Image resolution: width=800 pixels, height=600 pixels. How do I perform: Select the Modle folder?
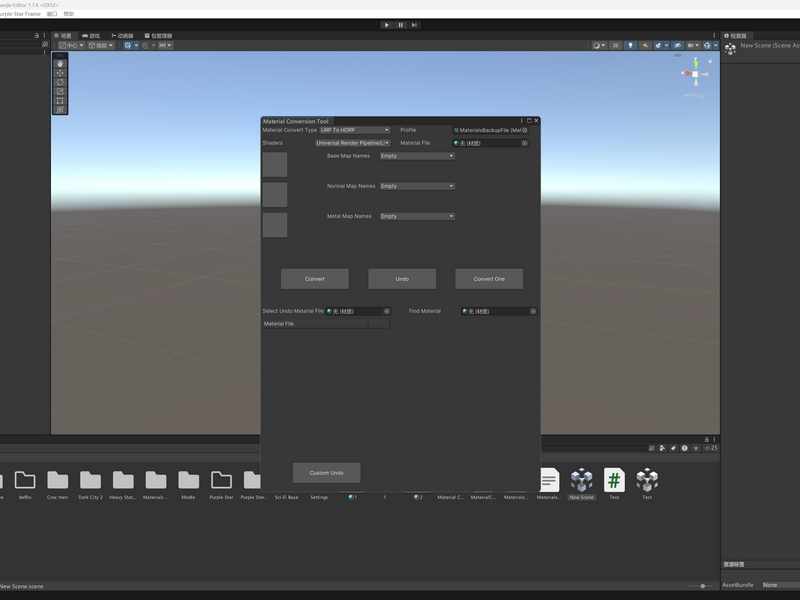coord(188,485)
